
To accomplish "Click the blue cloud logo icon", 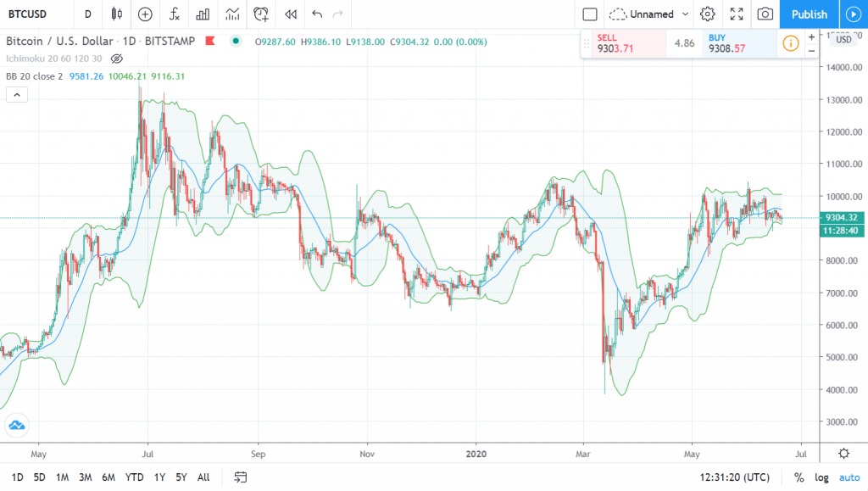I will [17, 425].
